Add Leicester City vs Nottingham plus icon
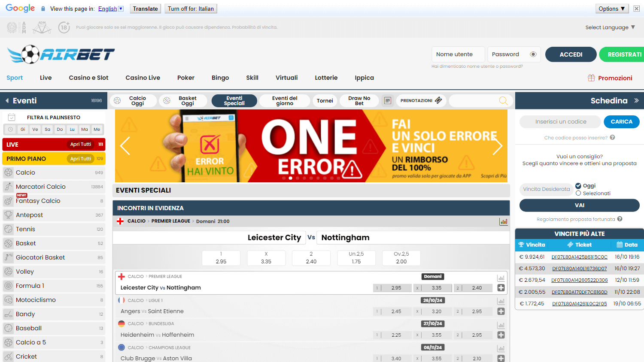 click(x=501, y=288)
